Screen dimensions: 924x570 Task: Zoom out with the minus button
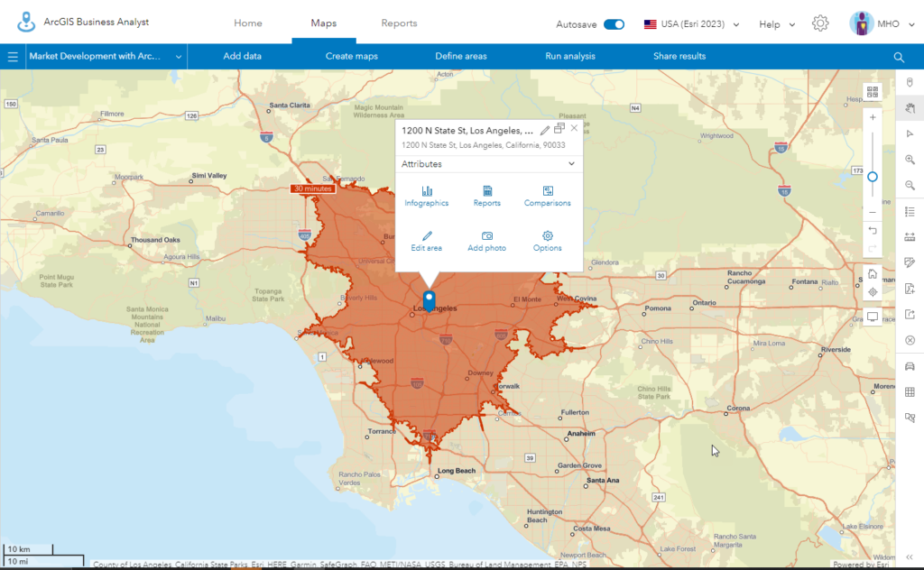(873, 212)
